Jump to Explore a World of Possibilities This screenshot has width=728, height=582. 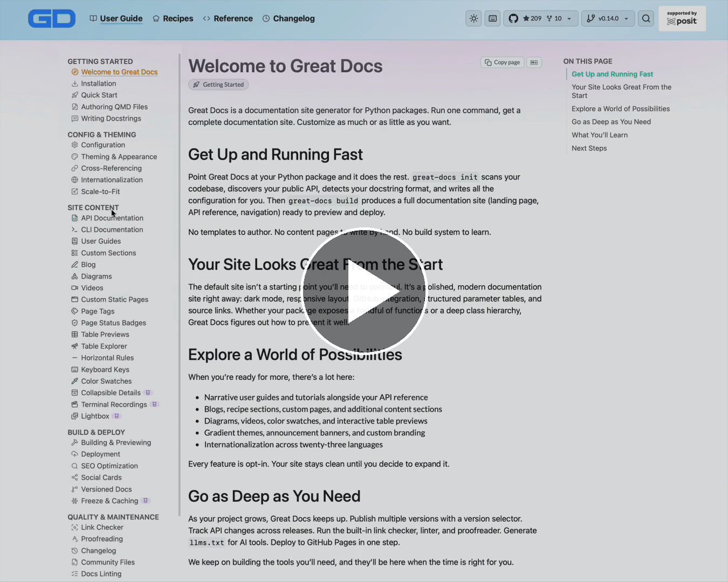(621, 109)
